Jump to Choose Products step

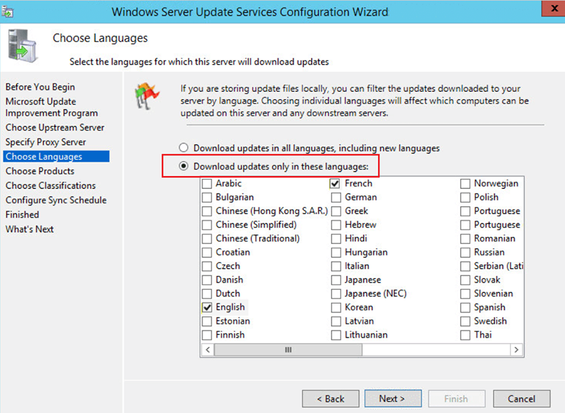(40, 171)
